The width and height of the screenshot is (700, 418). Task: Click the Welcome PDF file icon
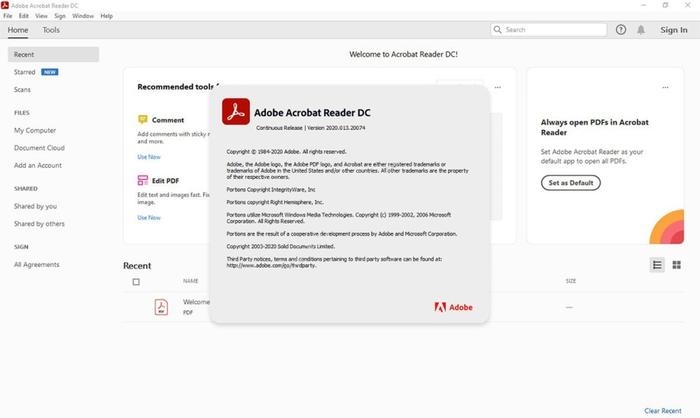[161, 307]
